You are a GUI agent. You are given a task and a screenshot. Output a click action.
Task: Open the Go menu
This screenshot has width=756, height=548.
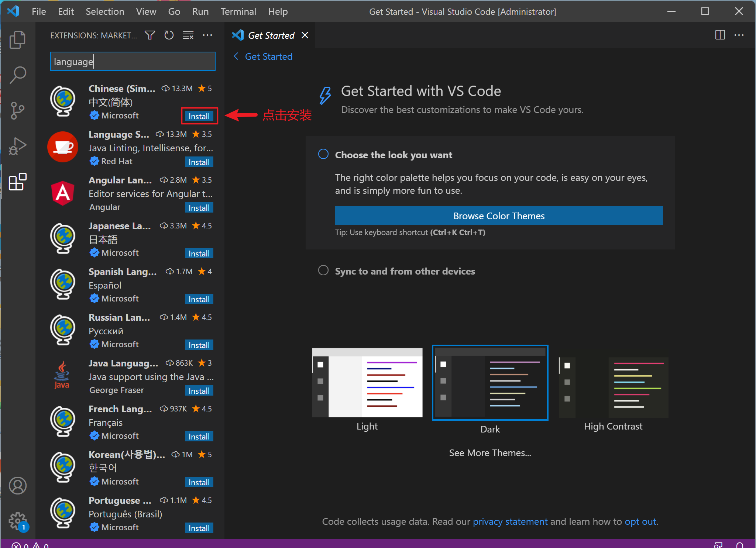(x=174, y=11)
